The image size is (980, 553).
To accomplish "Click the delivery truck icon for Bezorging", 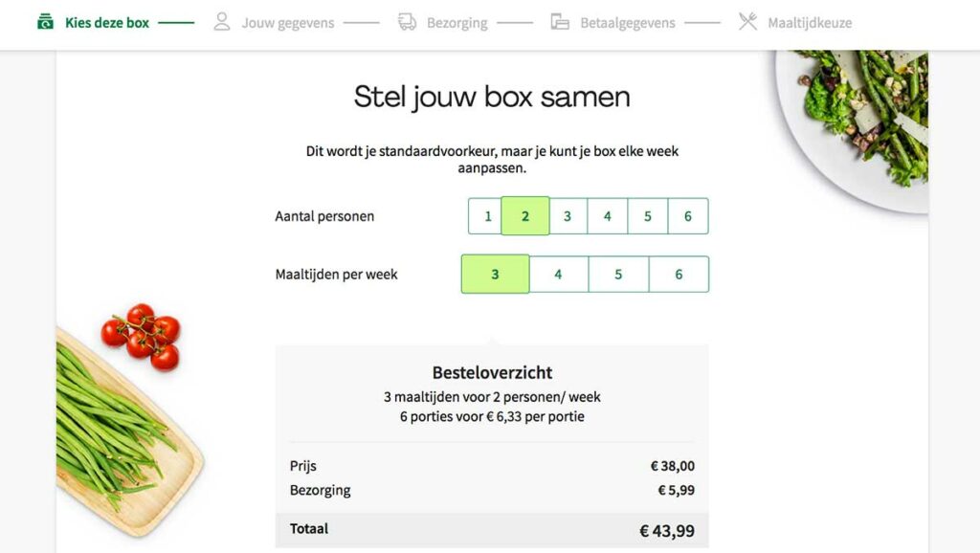I will point(408,22).
